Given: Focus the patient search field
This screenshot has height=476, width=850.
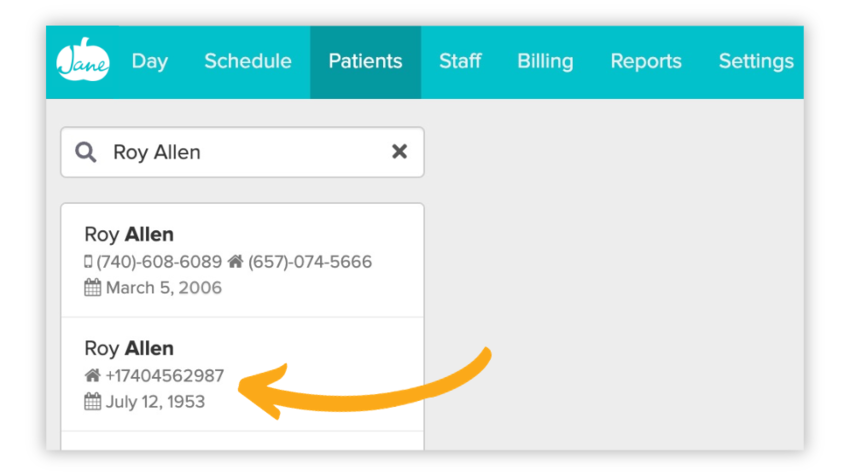Looking at the screenshot, I should coord(240,152).
